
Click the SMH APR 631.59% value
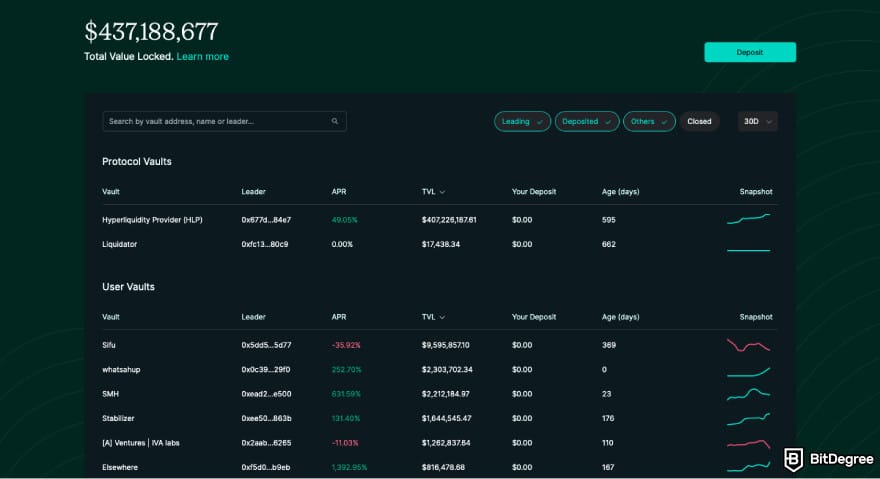346,394
